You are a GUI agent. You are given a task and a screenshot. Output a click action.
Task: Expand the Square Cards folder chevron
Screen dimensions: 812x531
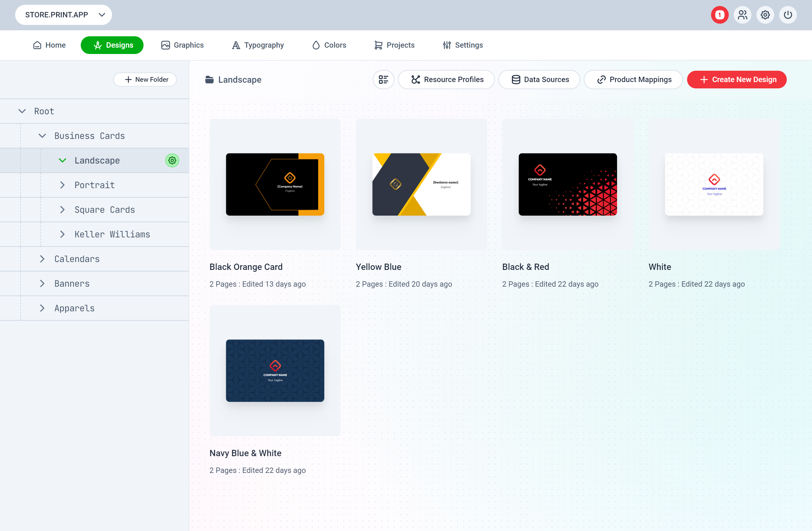[62, 209]
